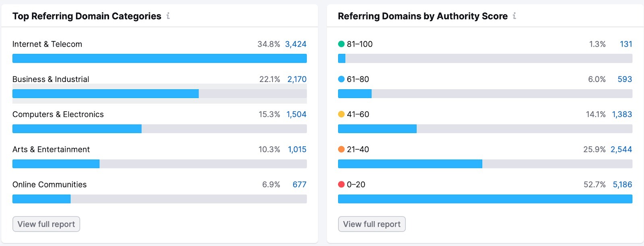Screen dimensions: 644x246
Task: Open the 1,504 Computers & Electronics link
Action: pos(296,114)
